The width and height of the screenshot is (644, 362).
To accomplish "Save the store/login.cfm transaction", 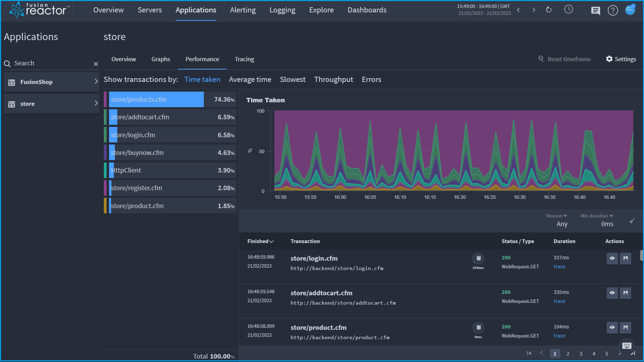I will (x=626, y=258).
